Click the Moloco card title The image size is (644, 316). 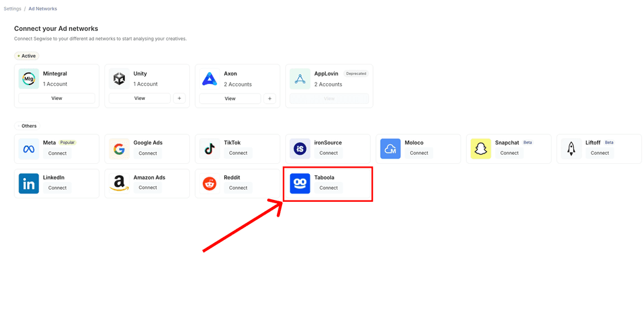click(414, 143)
